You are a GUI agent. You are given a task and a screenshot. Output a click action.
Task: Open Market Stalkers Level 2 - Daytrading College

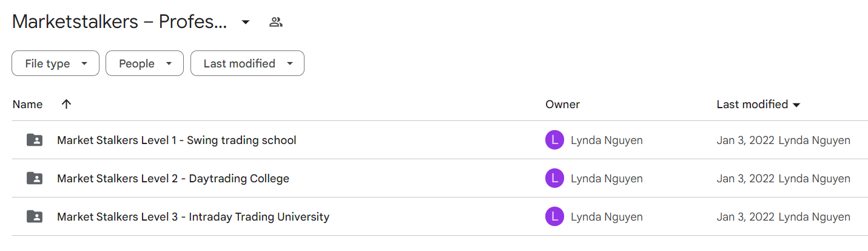pyautogui.click(x=173, y=179)
